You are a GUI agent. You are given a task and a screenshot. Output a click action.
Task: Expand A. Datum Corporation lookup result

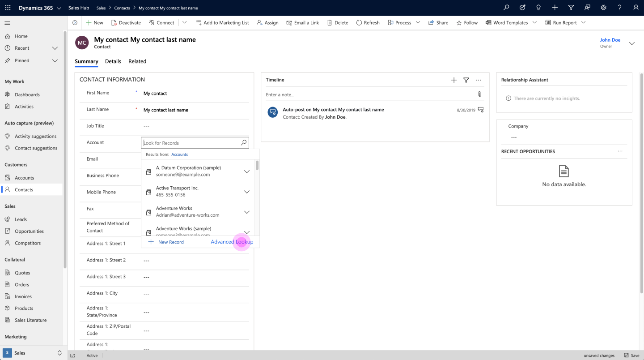point(247,171)
